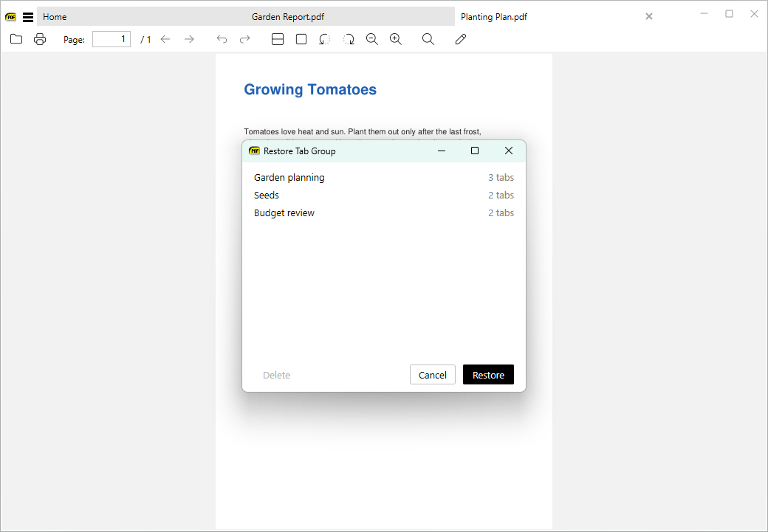Screen dimensions: 768x532
Task: Switch to continuous page layout icon
Action: coord(278,39)
